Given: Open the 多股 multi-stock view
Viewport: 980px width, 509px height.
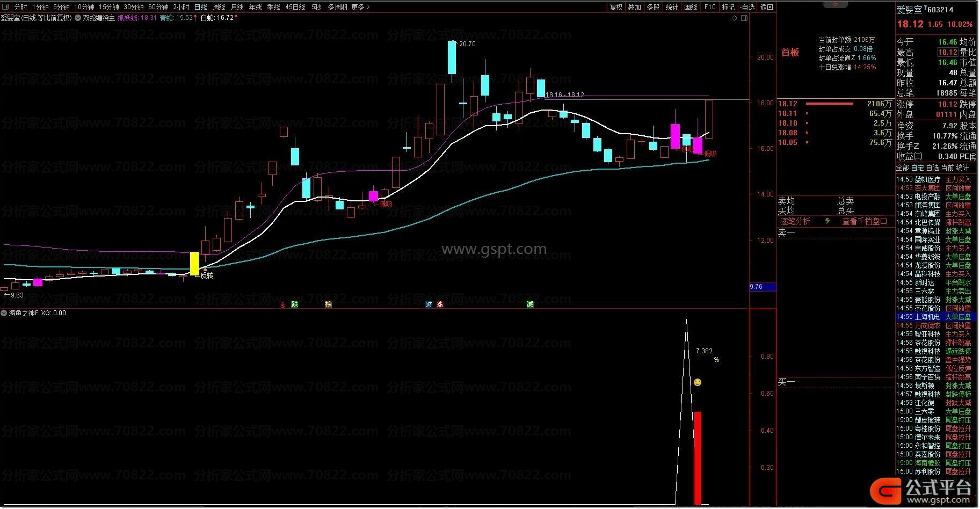Looking at the screenshot, I should click(653, 7).
